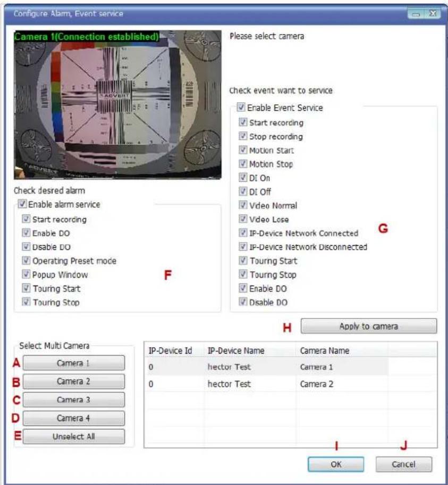Toggle the Video Lose checkbox

[x=243, y=219]
